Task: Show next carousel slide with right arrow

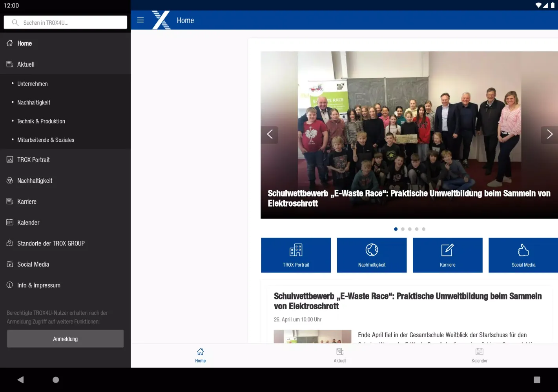Action: point(549,134)
